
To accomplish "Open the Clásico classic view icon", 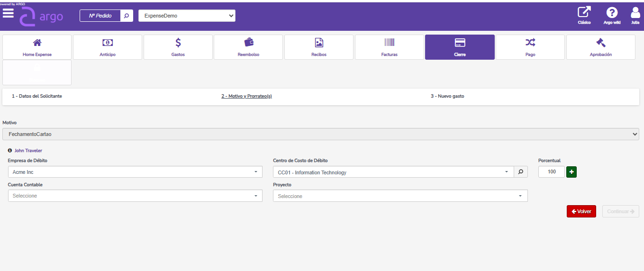I will point(584,15).
